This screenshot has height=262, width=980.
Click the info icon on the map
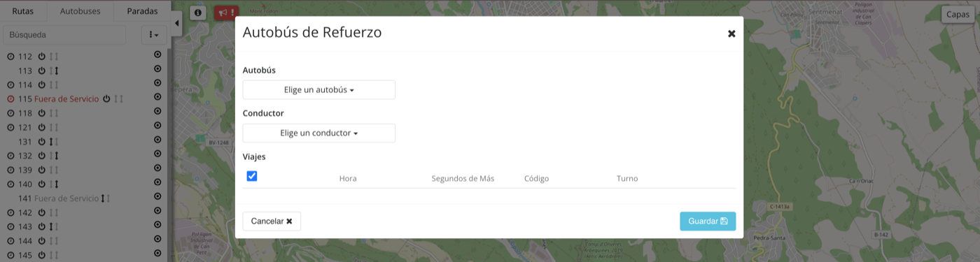click(x=198, y=13)
